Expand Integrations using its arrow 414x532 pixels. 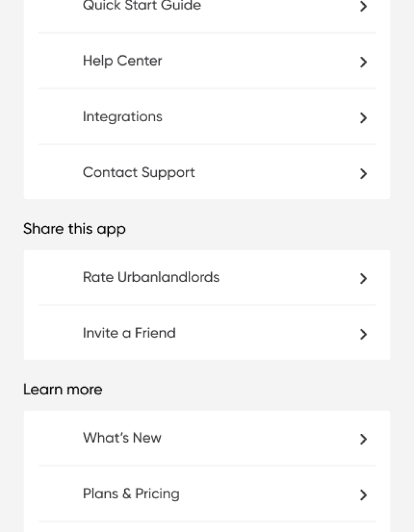pyautogui.click(x=363, y=118)
